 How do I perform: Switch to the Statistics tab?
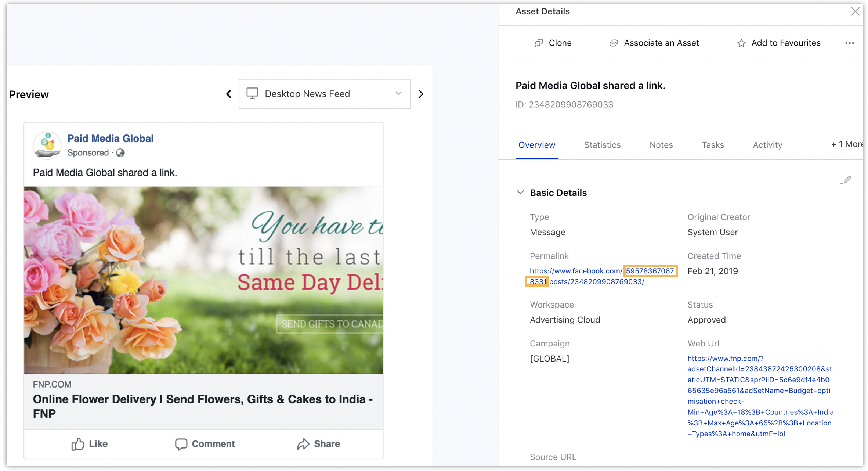click(603, 144)
